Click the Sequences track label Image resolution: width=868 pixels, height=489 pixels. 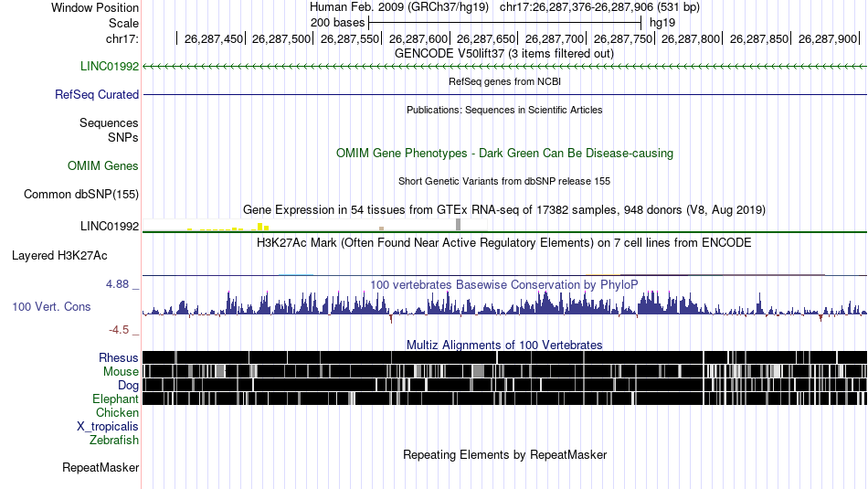pos(109,123)
